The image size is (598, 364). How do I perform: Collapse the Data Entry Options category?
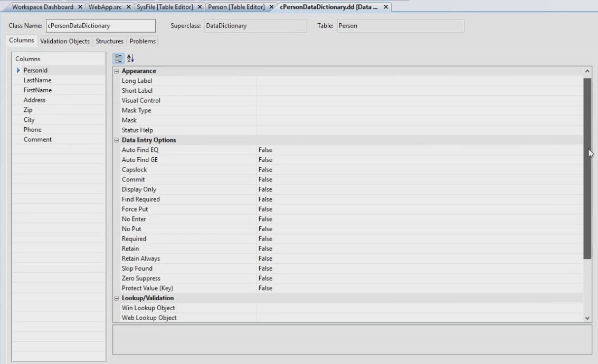point(117,140)
